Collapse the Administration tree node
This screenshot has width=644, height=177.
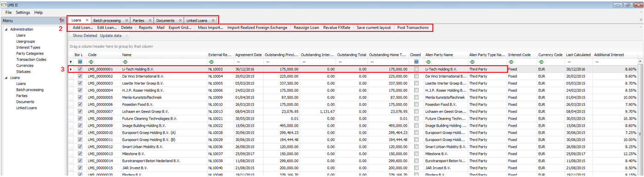6,29
